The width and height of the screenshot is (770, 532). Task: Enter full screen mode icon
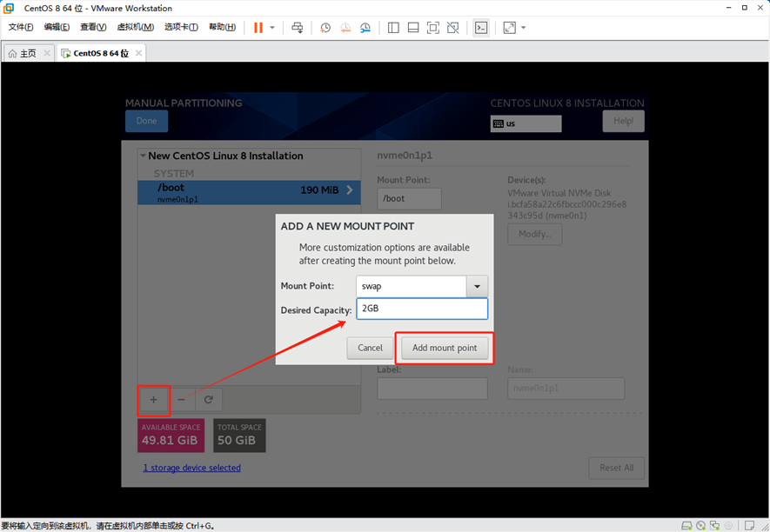click(433, 28)
